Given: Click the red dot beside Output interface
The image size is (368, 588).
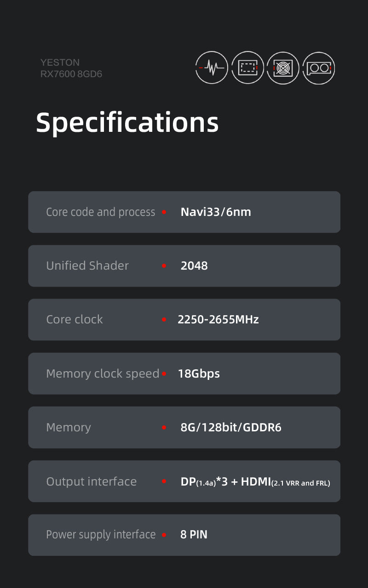Looking at the screenshot, I should coord(164,481).
